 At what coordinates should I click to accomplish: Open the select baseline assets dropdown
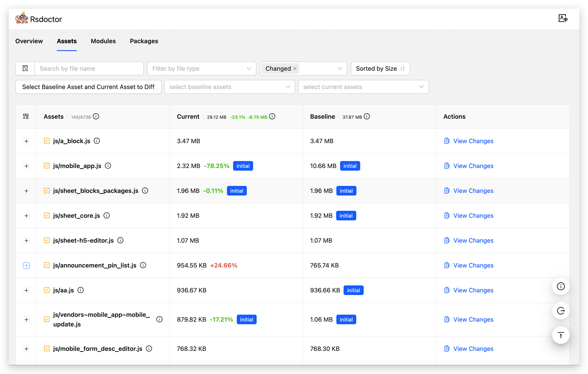[229, 87]
